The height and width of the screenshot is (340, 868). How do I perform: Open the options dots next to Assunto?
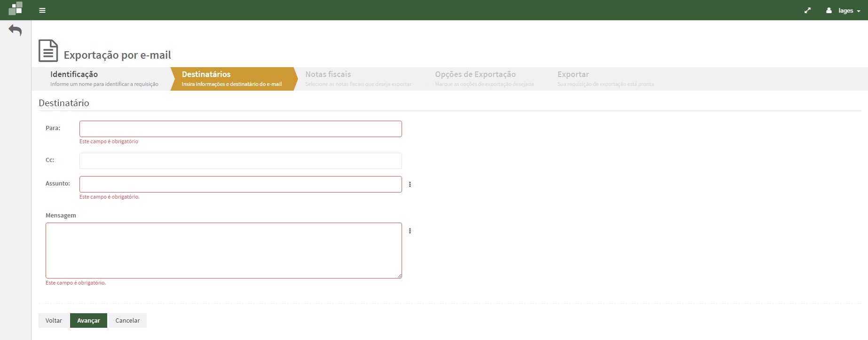[x=410, y=185]
